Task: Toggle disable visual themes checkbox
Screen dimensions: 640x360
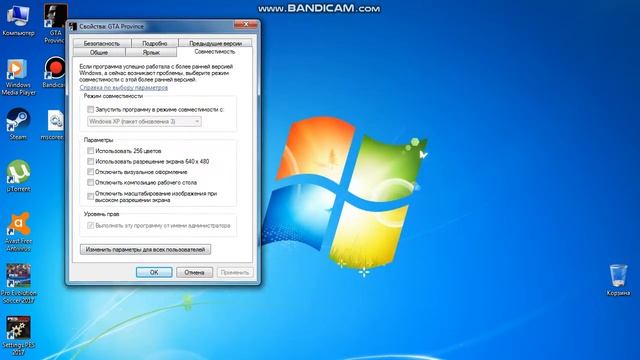Action: point(91,172)
